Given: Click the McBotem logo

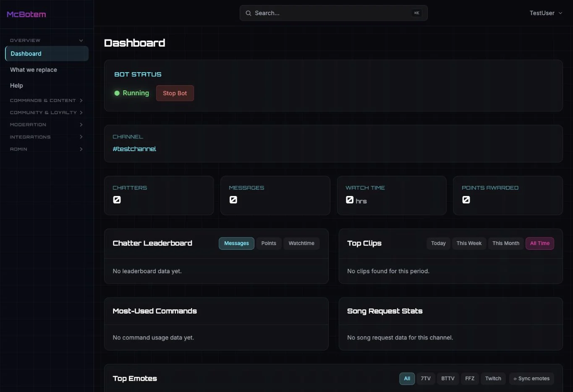Looking at the screenshot, I should tap(26, 14).
